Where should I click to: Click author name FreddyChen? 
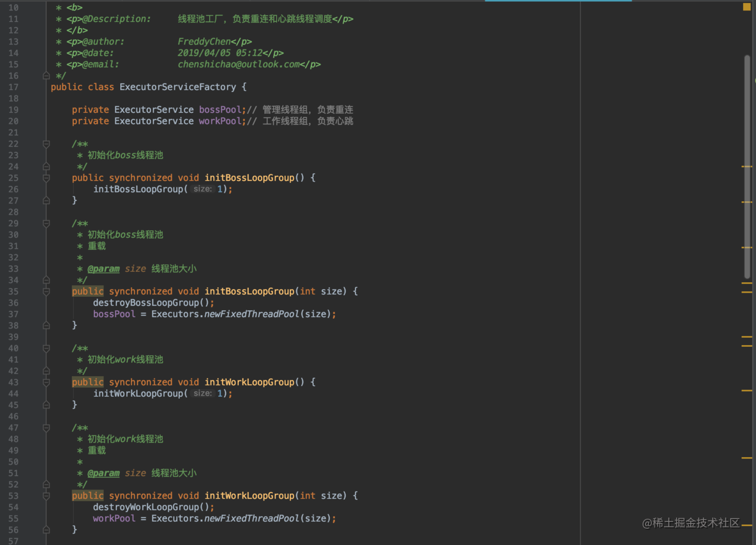pos(205,42)
